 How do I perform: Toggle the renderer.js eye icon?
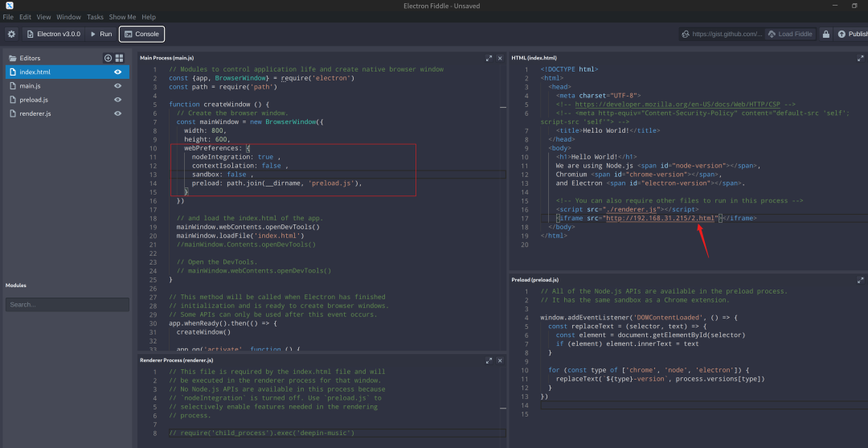click(118, 113)
